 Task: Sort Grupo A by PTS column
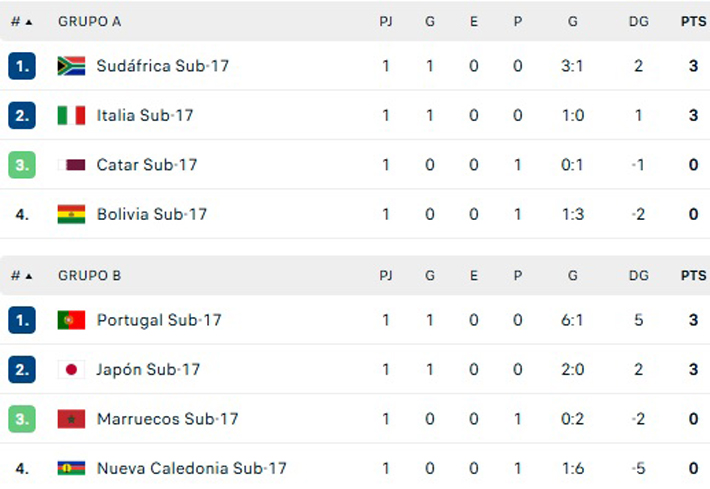coord(692,21)
